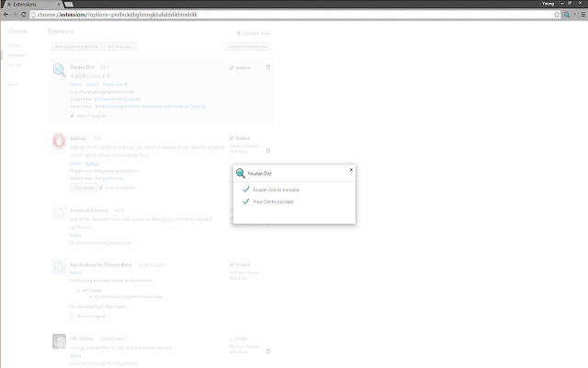Screen dimensions: 588x368
Task: Toggle Developer mode checkbox
Action: pos(239,33)
